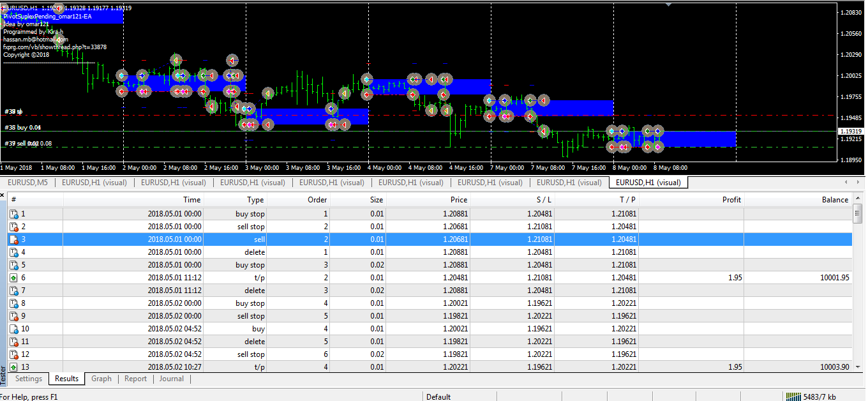Click the results scrollbar down arrow
868x401 pixels.
click(858, 367)
